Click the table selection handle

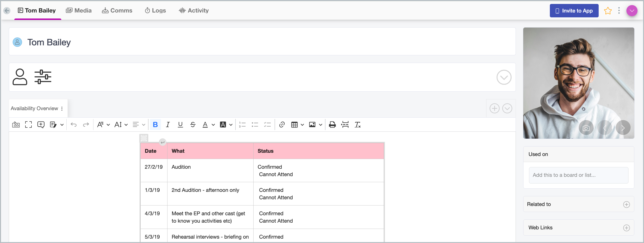click(x=144, y=138)
